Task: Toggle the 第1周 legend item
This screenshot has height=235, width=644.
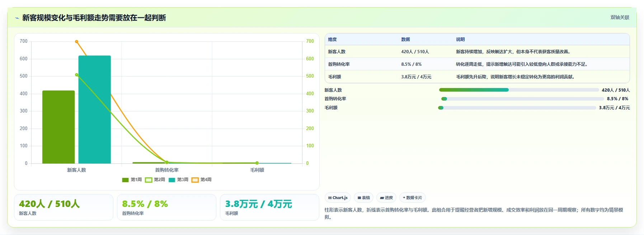Action: pos(132,180)
